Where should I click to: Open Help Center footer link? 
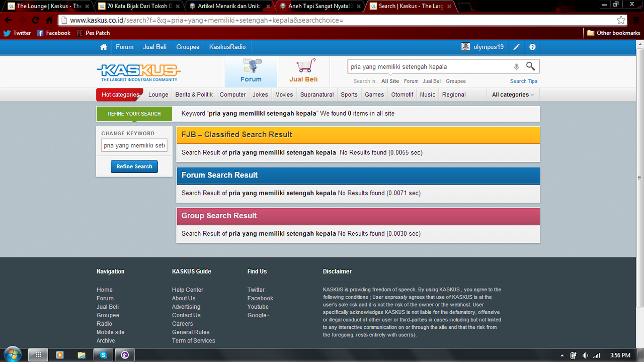click(x=188, y=290)
